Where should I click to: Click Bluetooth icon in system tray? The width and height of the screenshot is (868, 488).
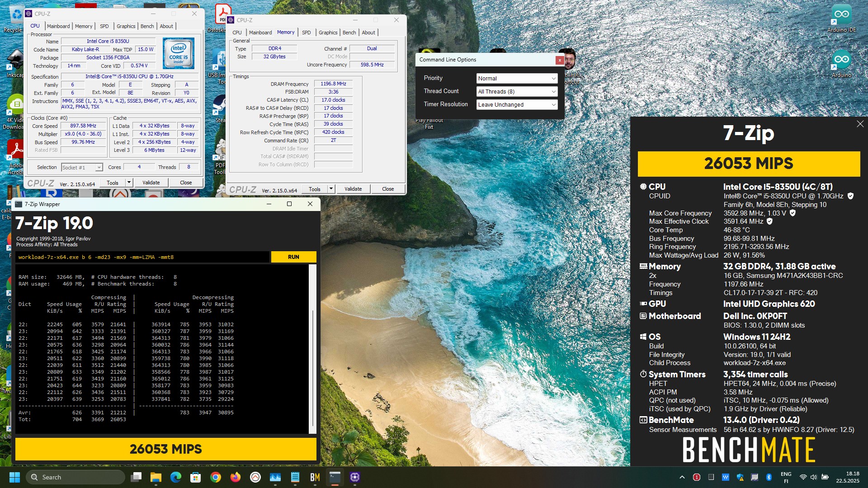[x=769, y=477]
